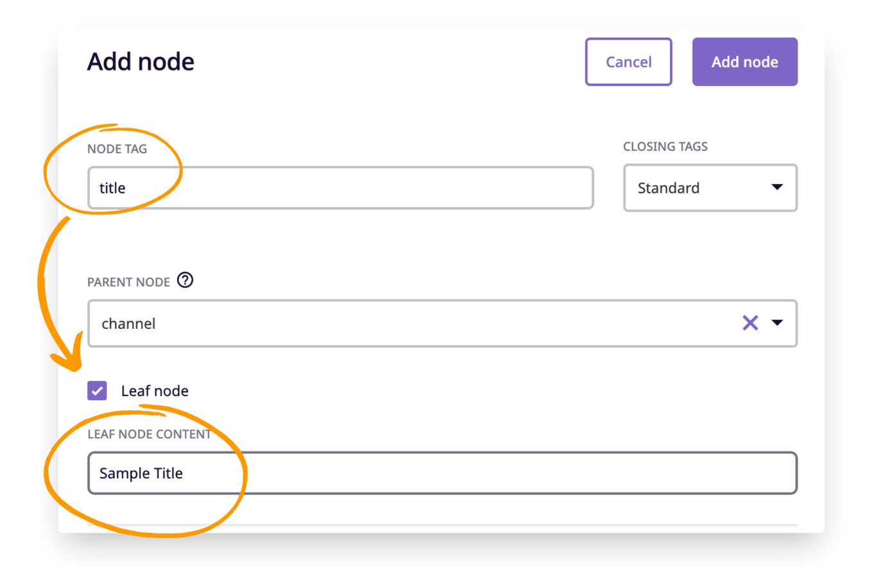Click the CLOSING TAGS label
883x588 pixels.
(665, 146)
